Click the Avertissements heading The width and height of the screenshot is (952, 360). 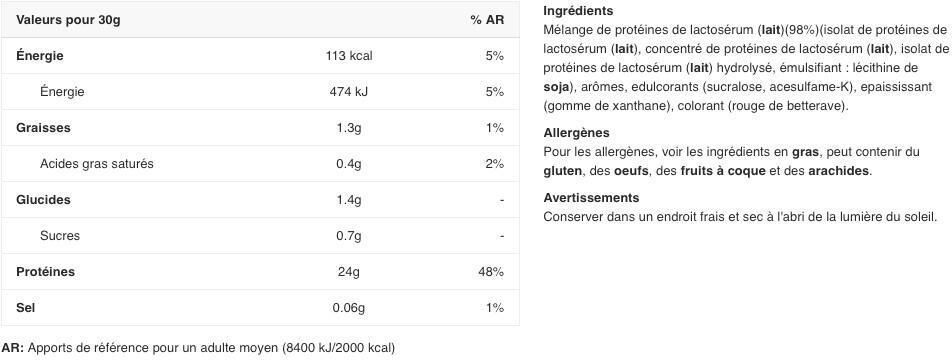click(591, 197)
